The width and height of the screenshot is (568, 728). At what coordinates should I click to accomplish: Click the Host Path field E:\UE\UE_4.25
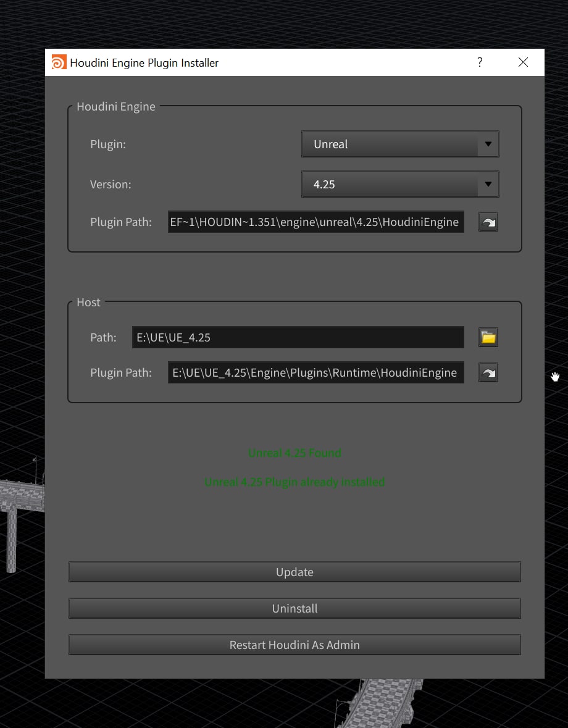[x=298, y=337]
